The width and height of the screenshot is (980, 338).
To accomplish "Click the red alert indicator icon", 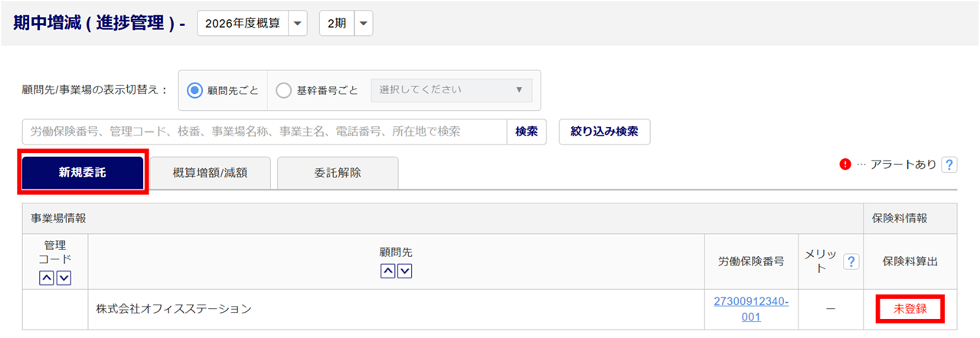I will [x=845, y=164].
